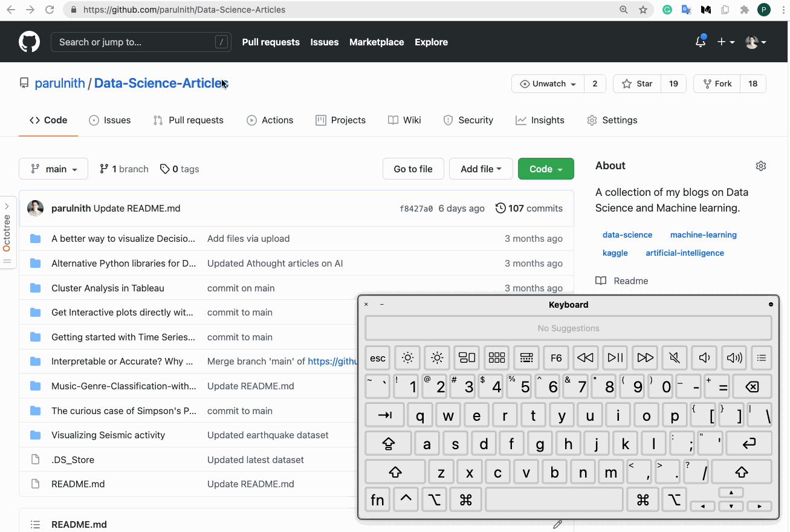Screen dimensions: 790x532
Task: Tap the spacebar on the on-screen keyboard
Action: [554, 500]
